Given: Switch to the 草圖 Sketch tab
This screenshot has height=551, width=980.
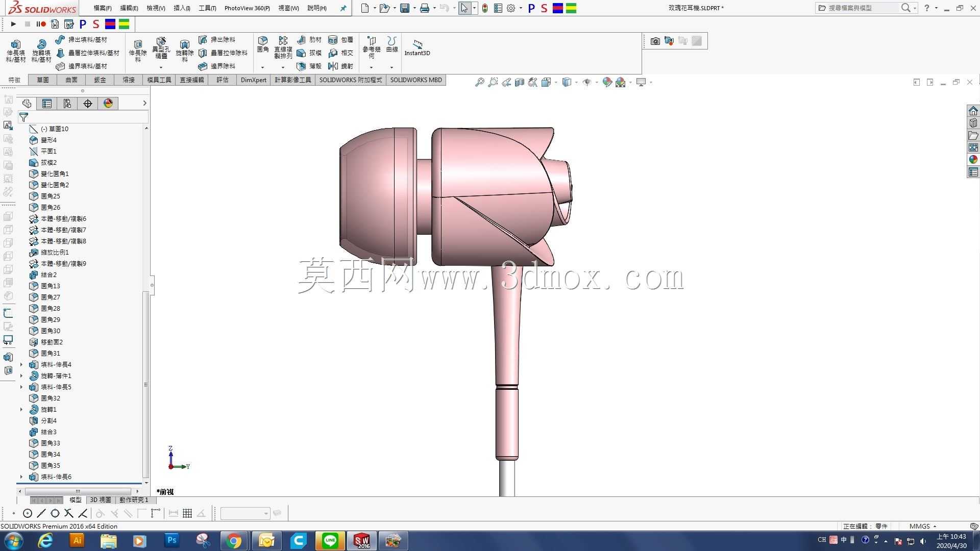Looking at the screenshot, I should [x=43, y=80].
